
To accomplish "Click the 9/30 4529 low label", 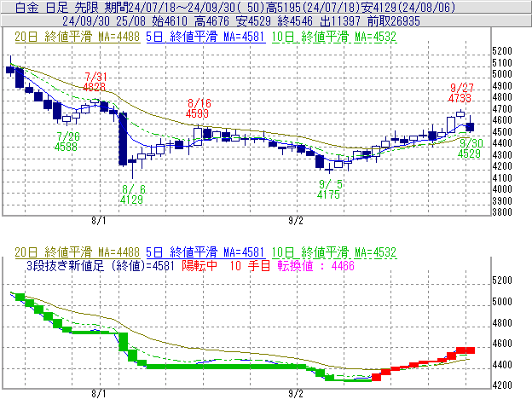I will click(x=470, y=148).
